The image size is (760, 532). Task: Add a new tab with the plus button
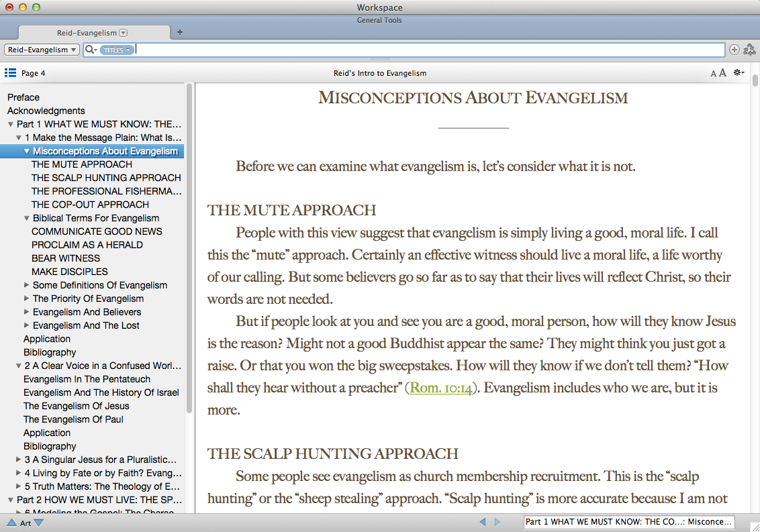(x=180, y=32)
